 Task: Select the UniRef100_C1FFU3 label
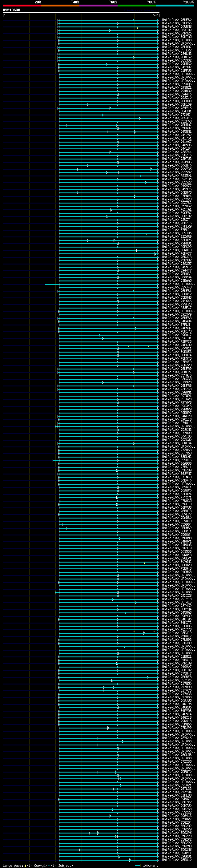[x=177, y=71]
